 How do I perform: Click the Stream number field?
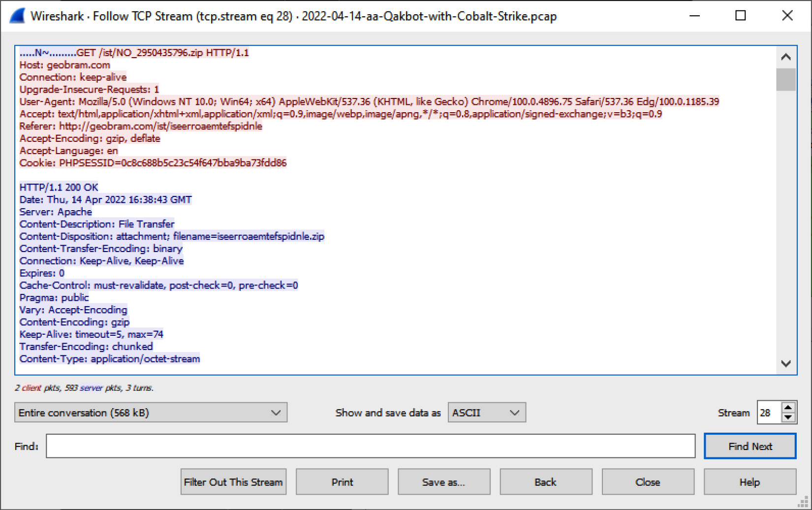coord(769,413)
